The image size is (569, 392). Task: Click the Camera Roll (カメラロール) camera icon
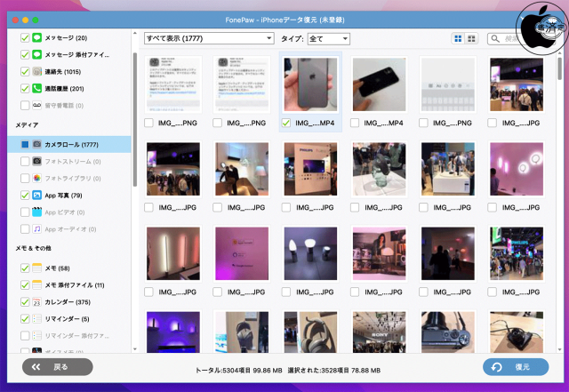coord(36,145)
